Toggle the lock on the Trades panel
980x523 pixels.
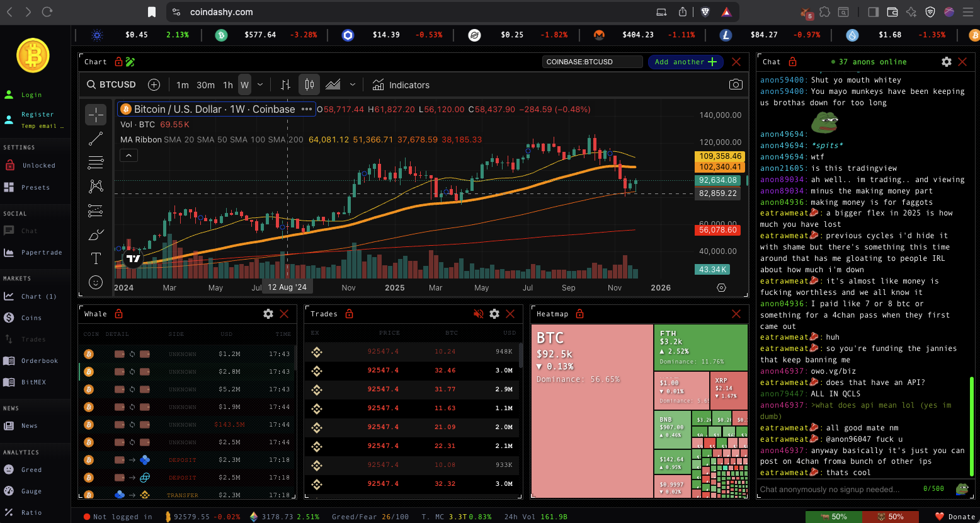point(349,314)
